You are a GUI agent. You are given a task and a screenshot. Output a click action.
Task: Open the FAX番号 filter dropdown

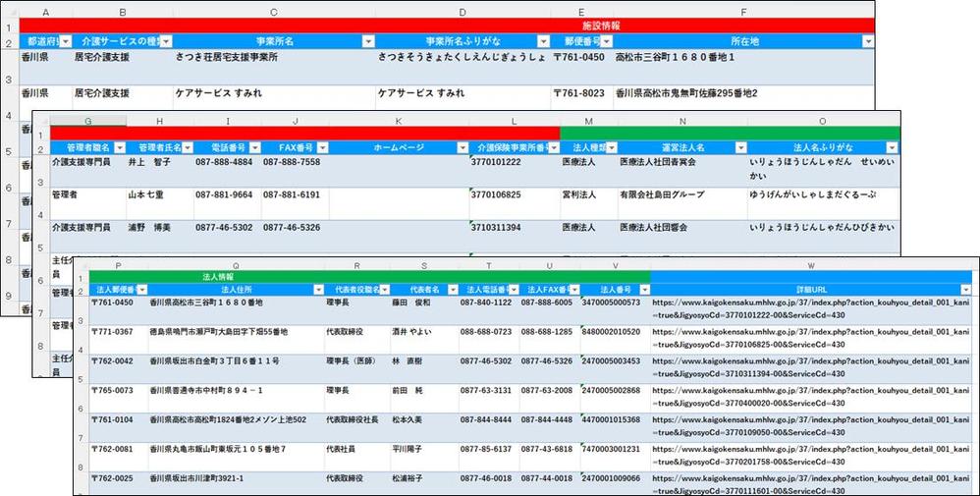point(322,147)
